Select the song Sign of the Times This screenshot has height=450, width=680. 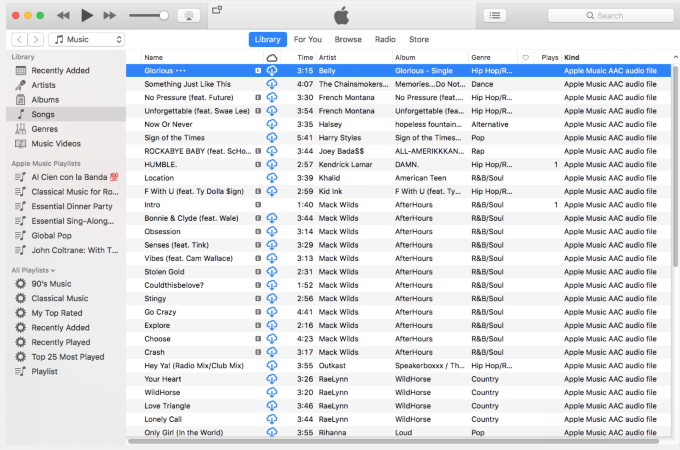[398, 138]
